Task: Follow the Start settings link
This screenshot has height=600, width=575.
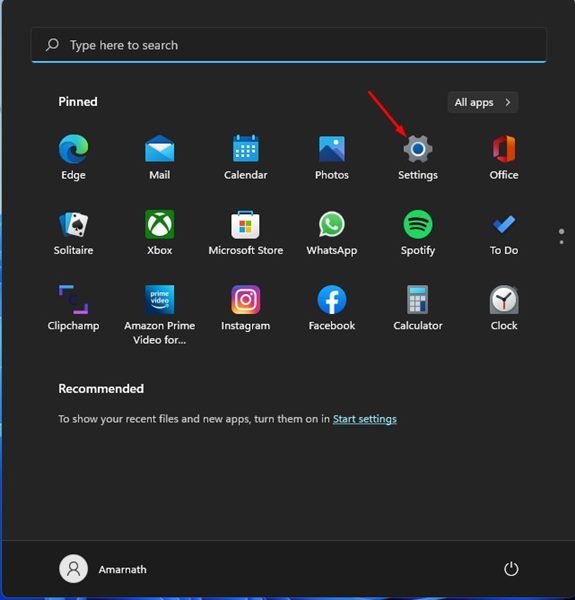Action: click(365, 419)
